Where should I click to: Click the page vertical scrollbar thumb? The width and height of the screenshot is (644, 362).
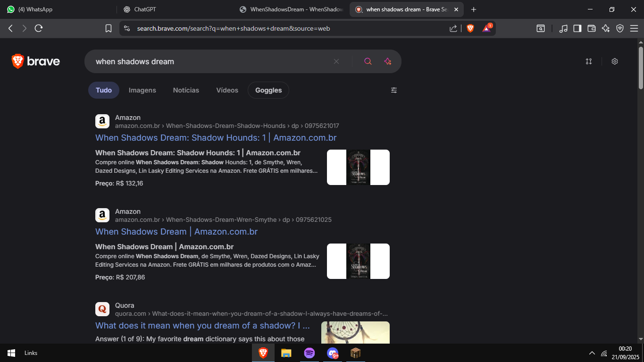(x=641, y=67)
